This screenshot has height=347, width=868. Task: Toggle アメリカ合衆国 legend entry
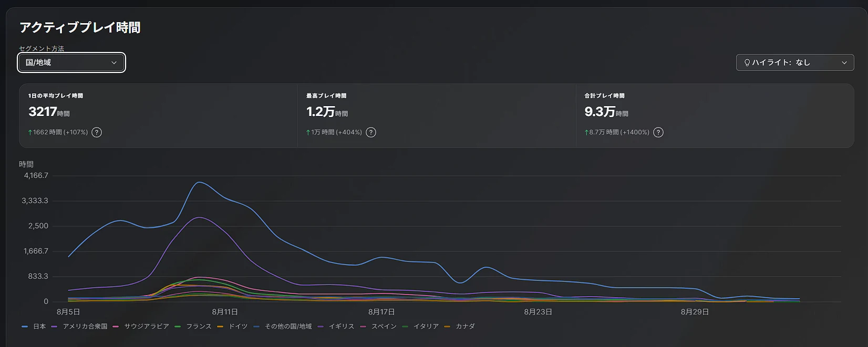(x=79, y=327)
